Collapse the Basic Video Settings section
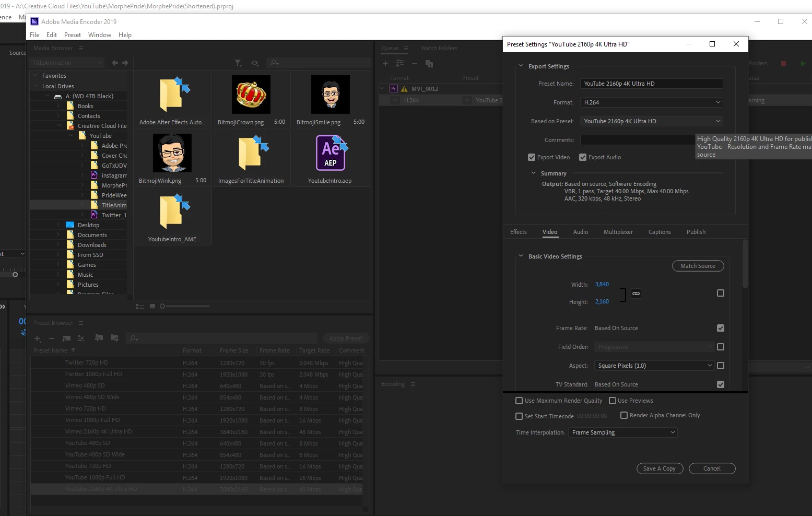The width and height of the screenshot is (812, 516). point(521,256)
